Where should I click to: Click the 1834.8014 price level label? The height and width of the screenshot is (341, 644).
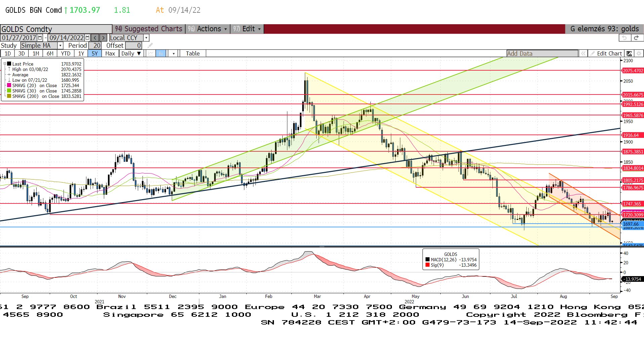click(633, 168)
